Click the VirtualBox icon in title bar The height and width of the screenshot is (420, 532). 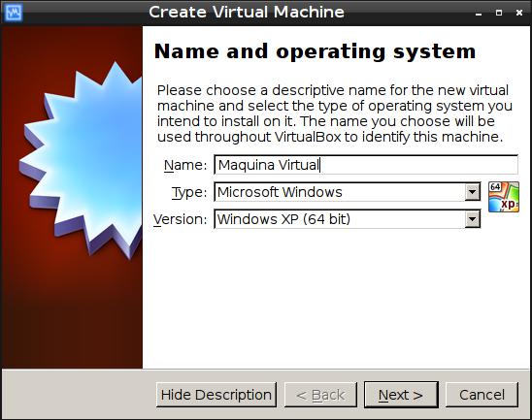coord(14,13)
